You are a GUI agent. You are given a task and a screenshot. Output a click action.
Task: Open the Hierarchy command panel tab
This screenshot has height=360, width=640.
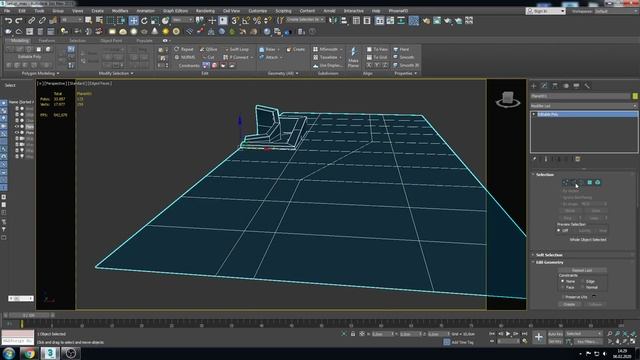[x=555, y=86]
